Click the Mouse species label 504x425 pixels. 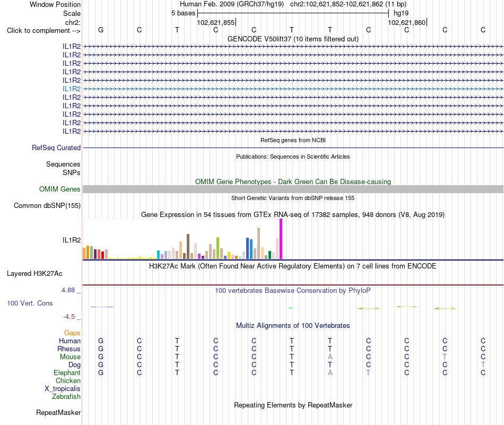[70, 357]
